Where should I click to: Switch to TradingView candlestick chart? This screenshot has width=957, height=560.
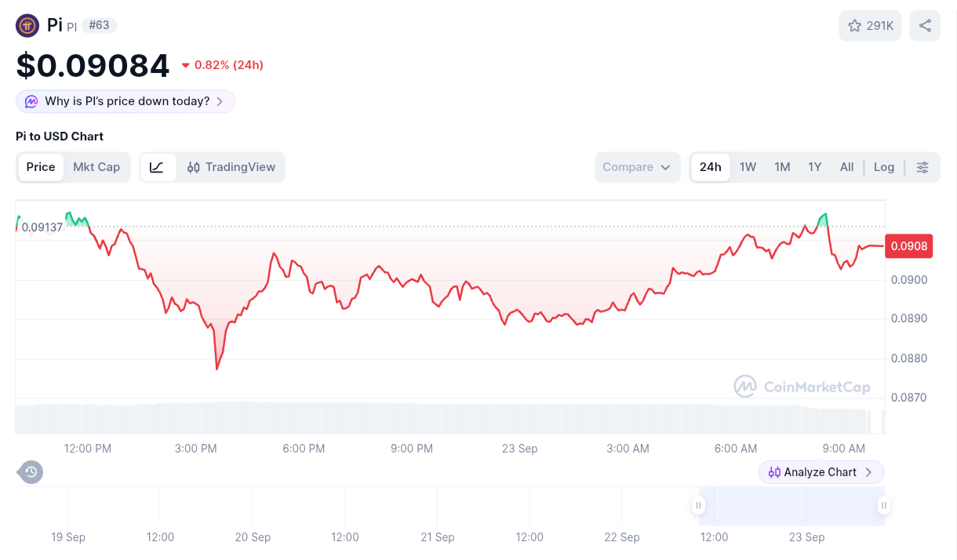[x=231, y=167]
